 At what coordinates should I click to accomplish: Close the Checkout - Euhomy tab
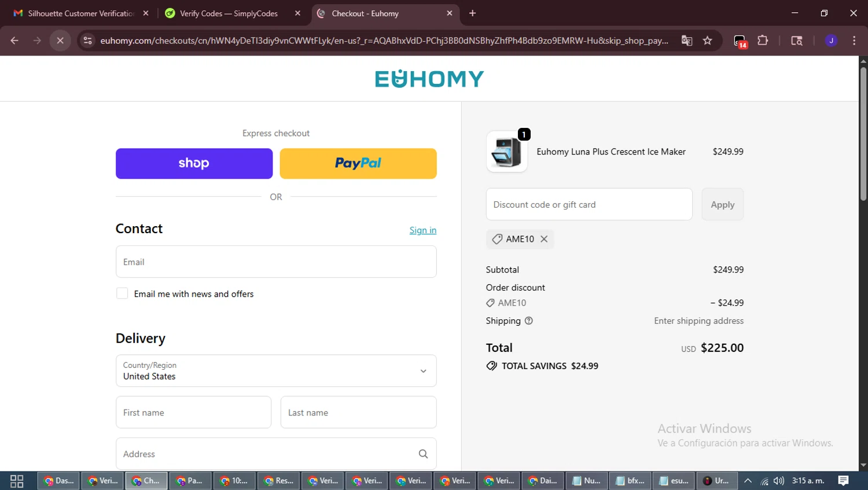[450, 13]
